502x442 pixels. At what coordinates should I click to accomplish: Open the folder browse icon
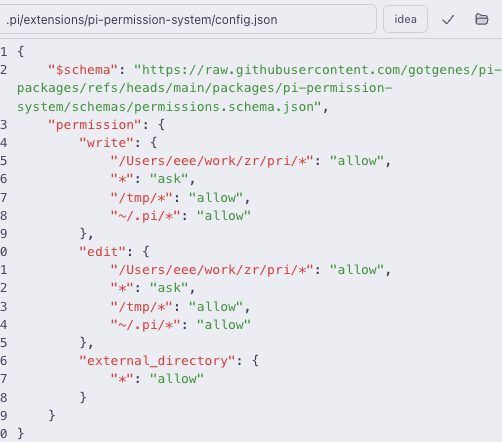tap(482, 19)
